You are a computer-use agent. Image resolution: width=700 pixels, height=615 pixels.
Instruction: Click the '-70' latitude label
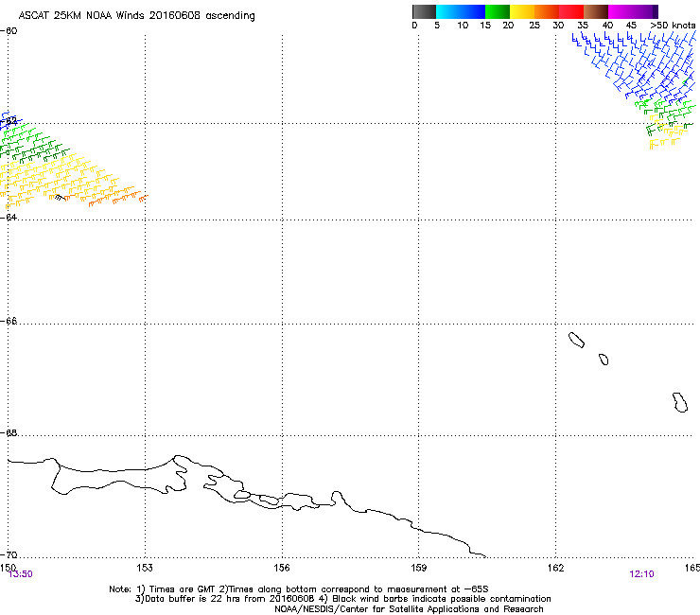coord(9,555)
